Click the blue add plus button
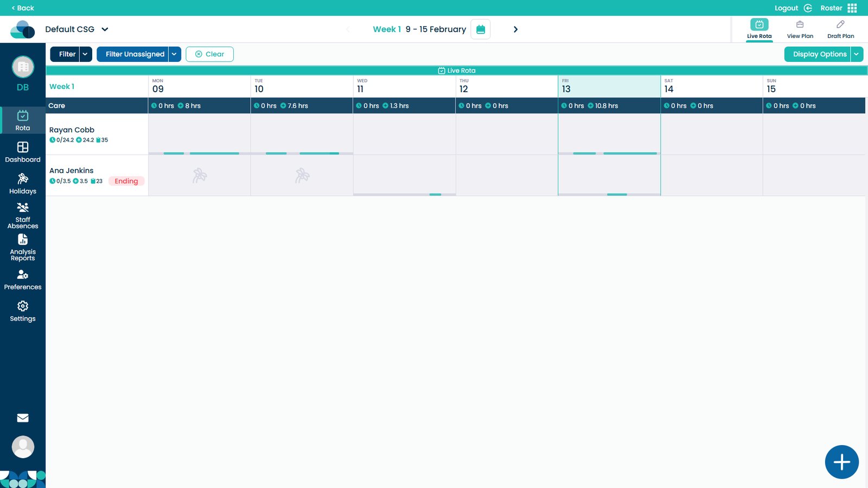Image resolution: width=868 pixels, height=488 pixels. pos(842,462)
